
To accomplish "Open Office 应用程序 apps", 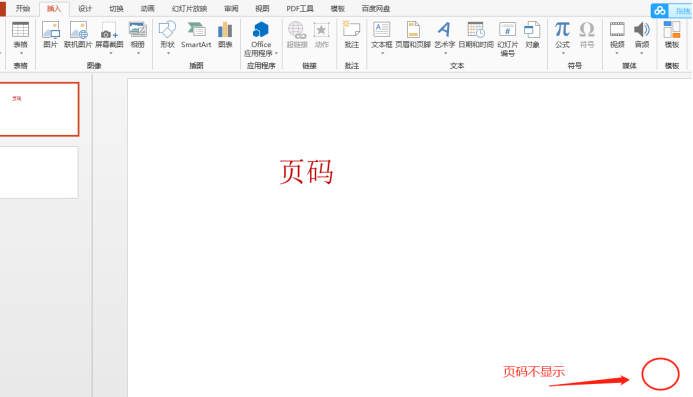I will point(261,39).
